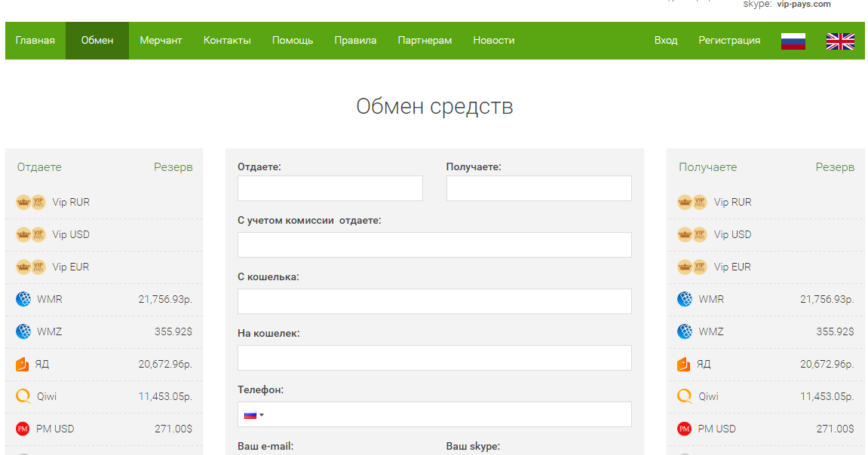Select Vip RUR icon in right list
Image resolution: width=868 pixels, height=455 pixels.
click(692, 202)
